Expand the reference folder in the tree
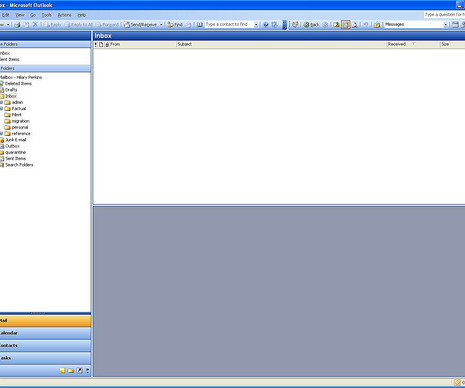465x388 pixels. point(1,134)
